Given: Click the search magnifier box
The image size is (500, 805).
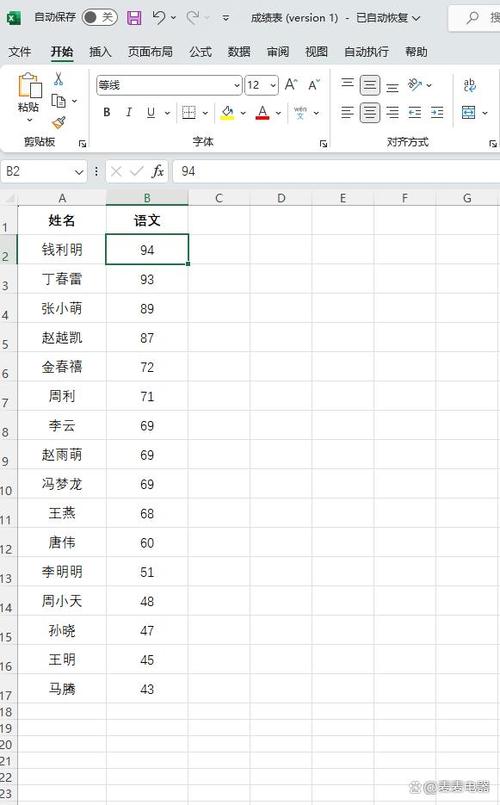Looking at the screenshot, I should [474, 18].
